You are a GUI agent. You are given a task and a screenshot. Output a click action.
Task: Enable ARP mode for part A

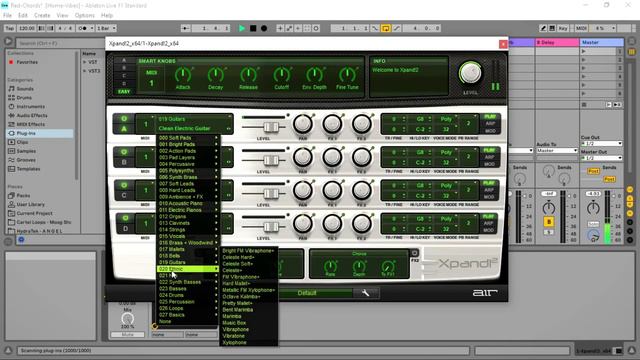coord(490,124)
